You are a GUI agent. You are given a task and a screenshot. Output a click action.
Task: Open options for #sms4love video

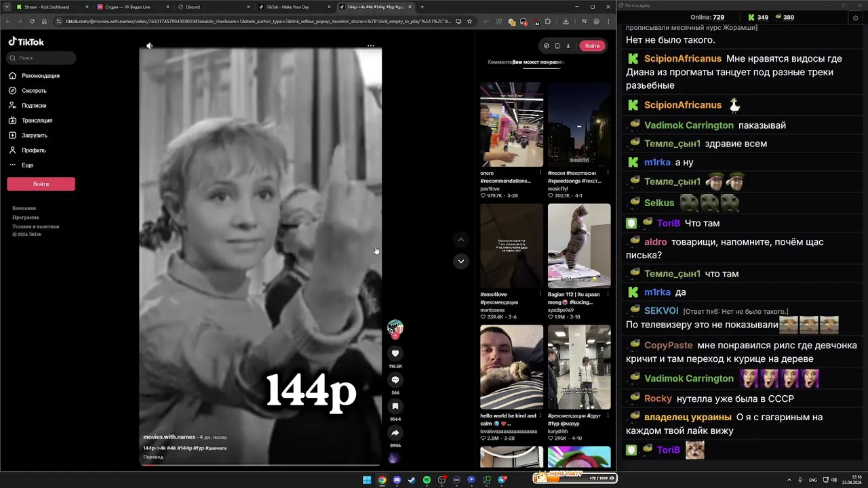(540, 294)
